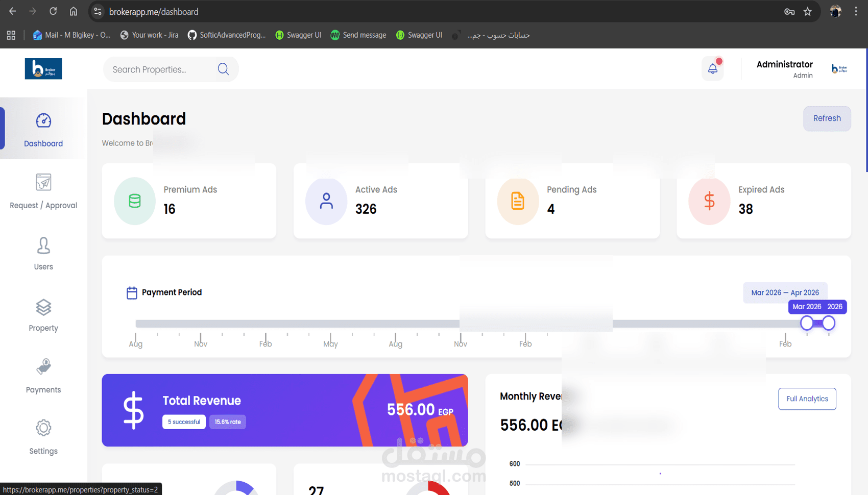Go to Users page
Screen dimensions: 868x495
click(x=43, y=253)
